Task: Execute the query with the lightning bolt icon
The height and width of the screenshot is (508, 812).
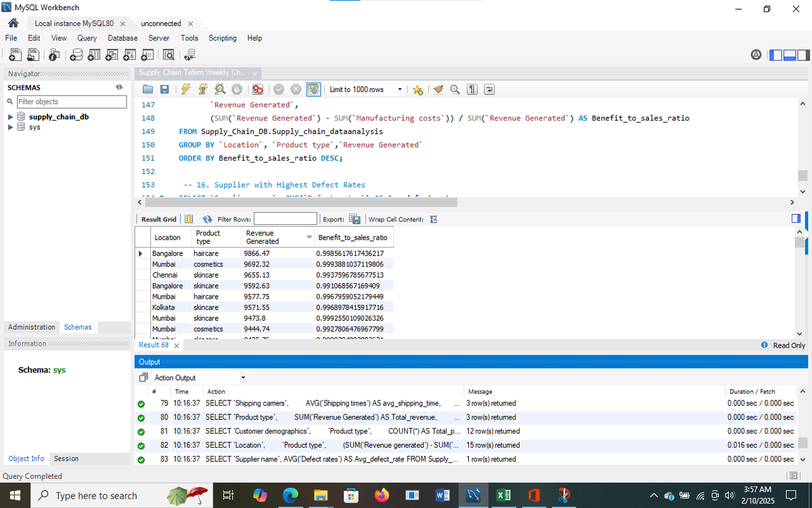Action: coord(184,89)
